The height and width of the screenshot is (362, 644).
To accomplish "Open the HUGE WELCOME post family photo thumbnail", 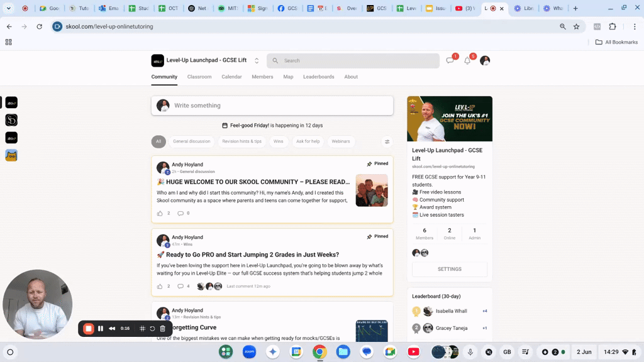I will 372,190.
